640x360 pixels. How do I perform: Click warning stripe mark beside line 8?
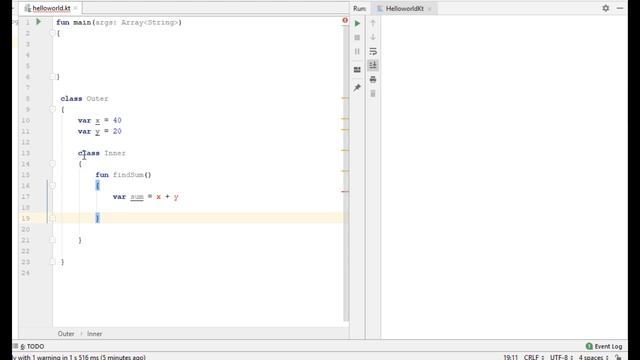coord(345,98)
